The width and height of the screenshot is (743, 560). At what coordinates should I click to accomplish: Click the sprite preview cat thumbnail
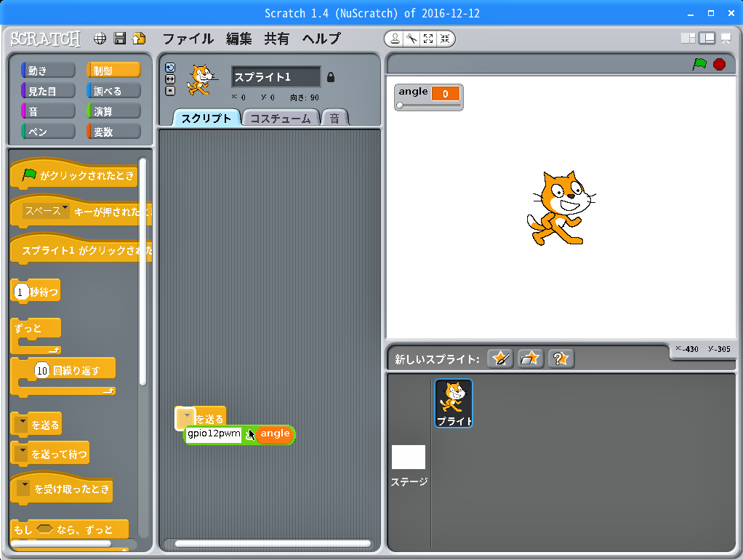(x=202, y=80)
